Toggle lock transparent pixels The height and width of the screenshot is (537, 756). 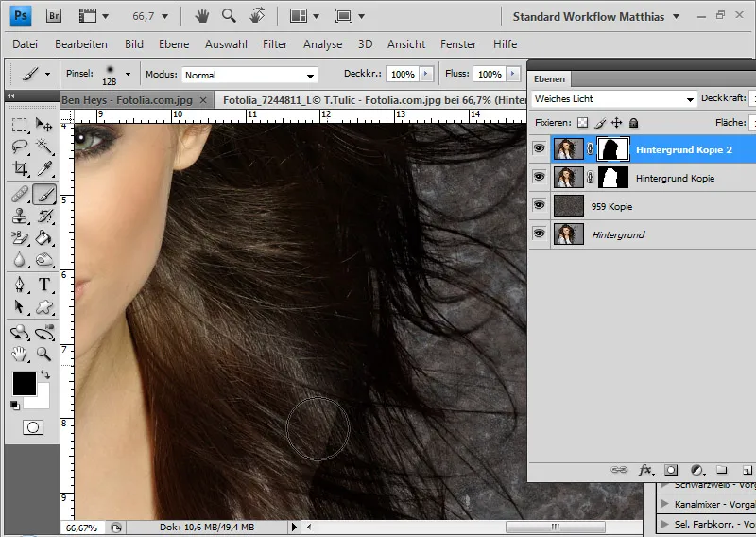583,123
